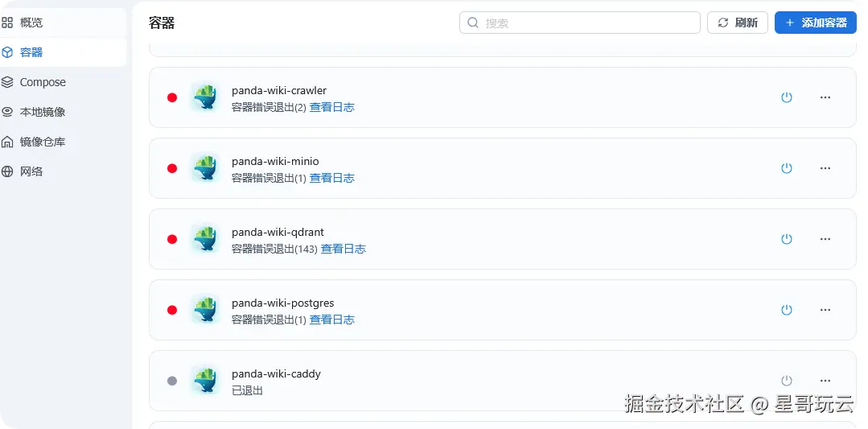Click the magnifier icon in search box
The image size is (868, 429).
click(x=473, y=23)
